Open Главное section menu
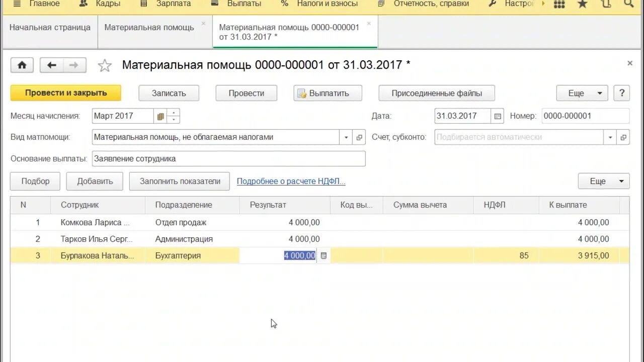Image resolution: width=644 pixels, height=362 pixels. [37, 4]
